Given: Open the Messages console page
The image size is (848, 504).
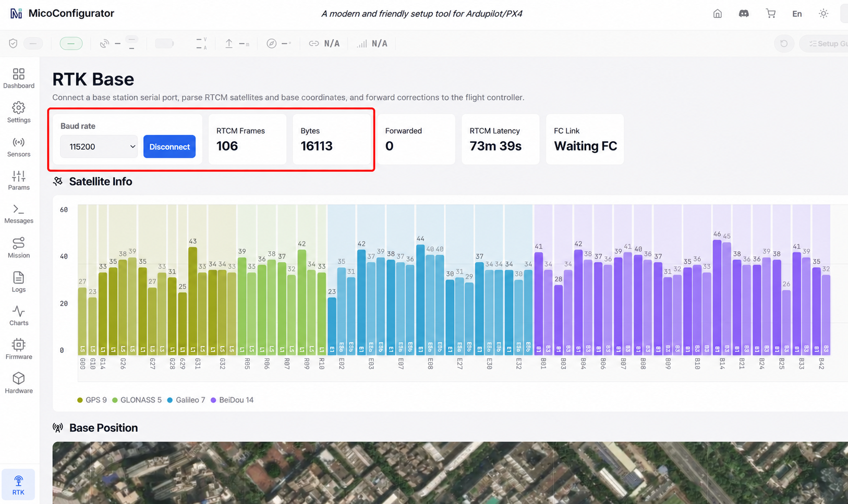Looking at the screenshot, I should (19, 214).
